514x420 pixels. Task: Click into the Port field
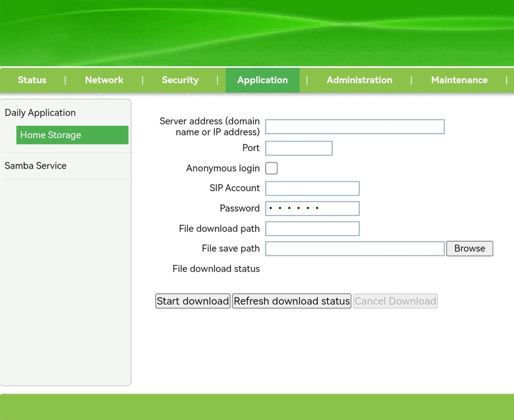point(299,149)
